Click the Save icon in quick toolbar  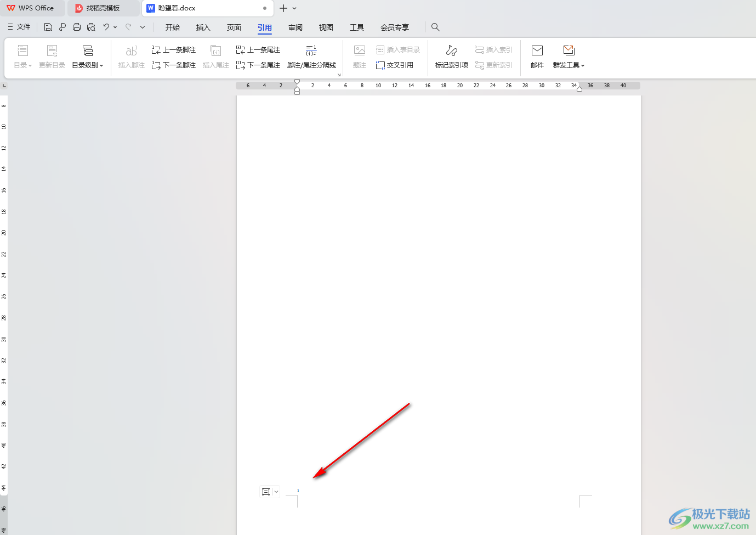[48, 27]
